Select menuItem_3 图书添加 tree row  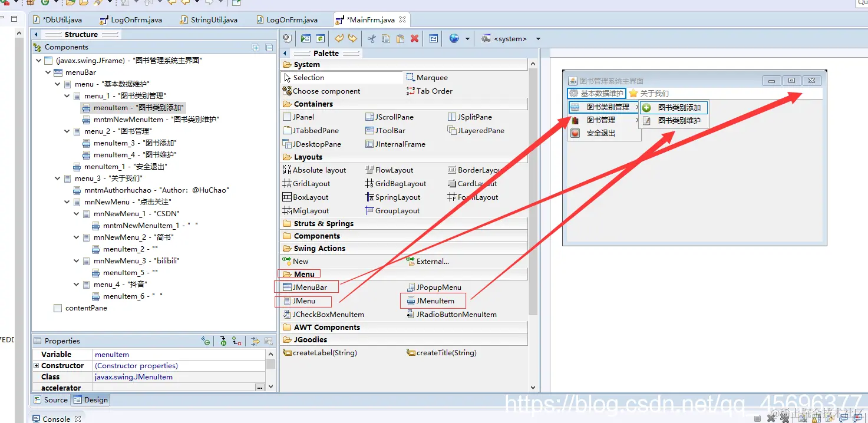pyautogui.click(x=130, y=143)
